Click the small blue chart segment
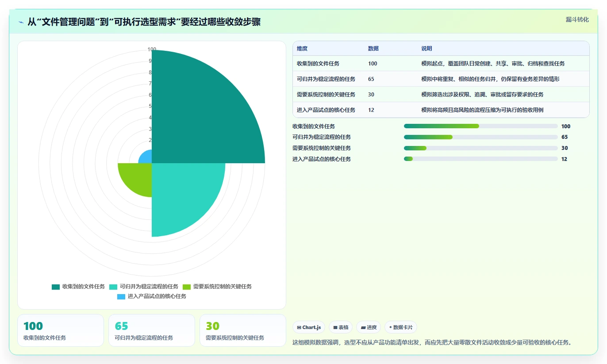 146,158
